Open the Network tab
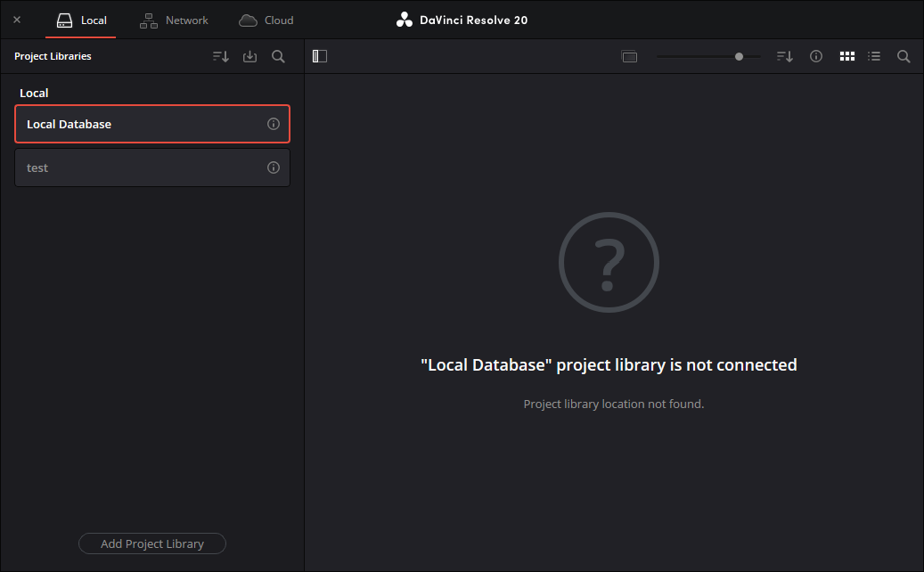Viewport: 924px width, 572px height. click(x=174, y=20)
